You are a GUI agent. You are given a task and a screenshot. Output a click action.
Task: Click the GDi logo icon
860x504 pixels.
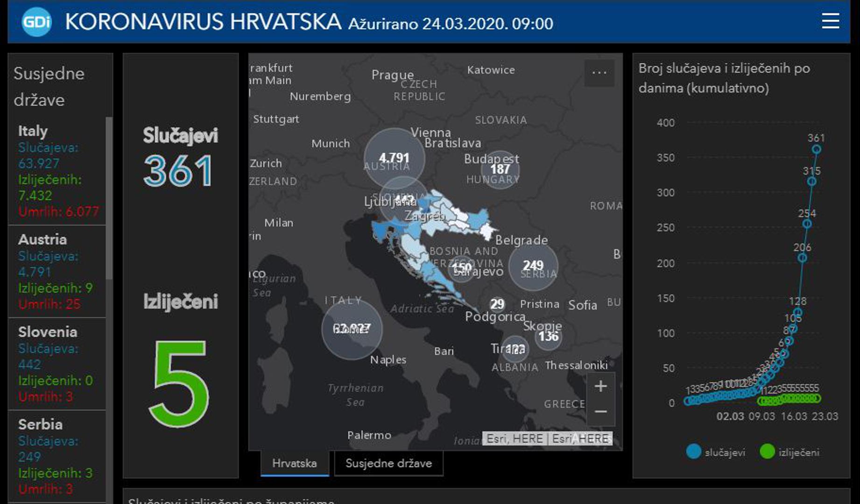(36, 22)
